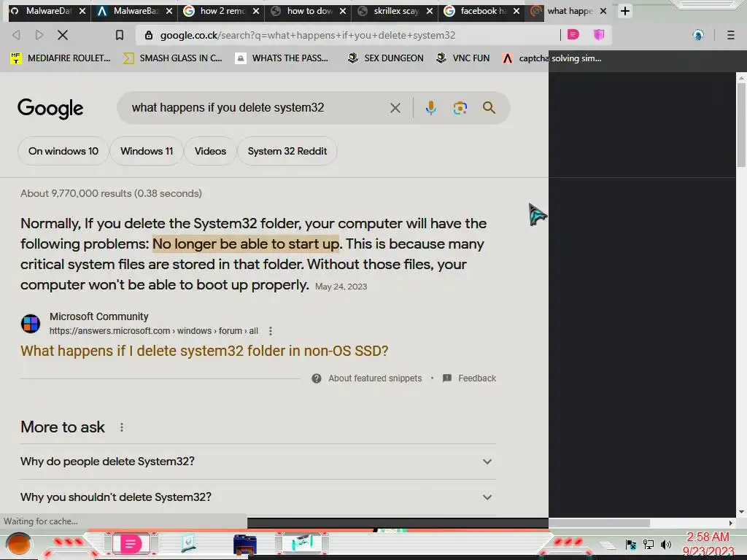The height and width of the screenshot is (560, 747).
Task: Bookmark this page via bookmark icon
Action: click(120, 35)
